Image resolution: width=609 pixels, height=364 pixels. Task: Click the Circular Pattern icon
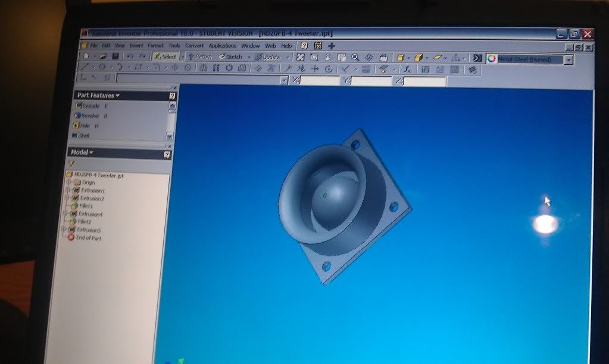pos(229,68)
